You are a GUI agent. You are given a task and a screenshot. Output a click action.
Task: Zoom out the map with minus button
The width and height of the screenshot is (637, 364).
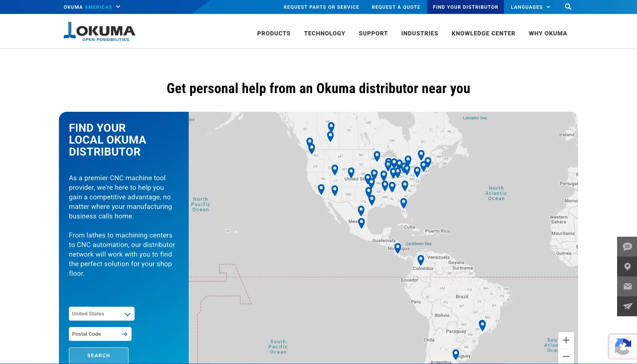pyautogui.click(x=566, y=356)
